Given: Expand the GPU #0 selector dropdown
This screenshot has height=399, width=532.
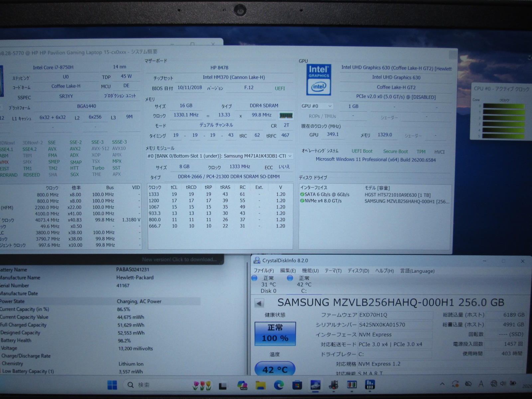Looking at the screenshot, I should [317, 106].
